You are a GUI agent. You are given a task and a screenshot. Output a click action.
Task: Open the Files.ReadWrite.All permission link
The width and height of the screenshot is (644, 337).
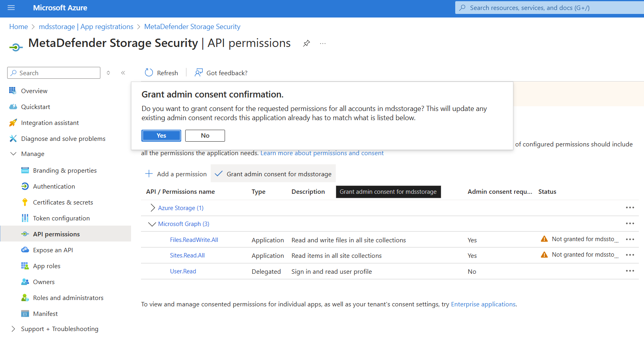tap(194, 240)
